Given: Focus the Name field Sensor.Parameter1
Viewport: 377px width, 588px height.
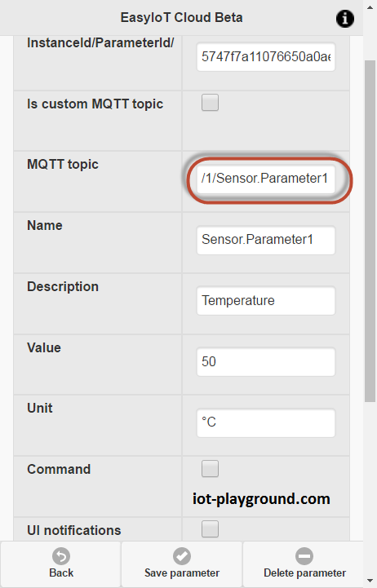Looking at the screenshot, I should point(266,240).
